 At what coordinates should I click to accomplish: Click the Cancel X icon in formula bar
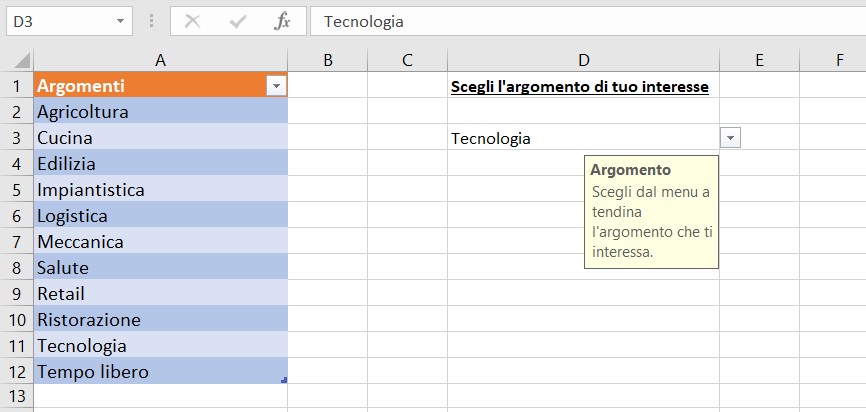click(192, 21)
